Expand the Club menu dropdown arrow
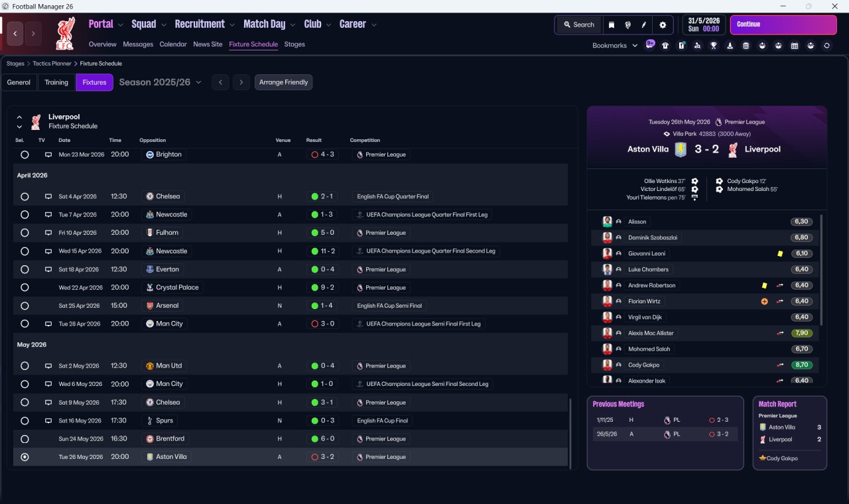849x504 pixels. pos(328,25)
